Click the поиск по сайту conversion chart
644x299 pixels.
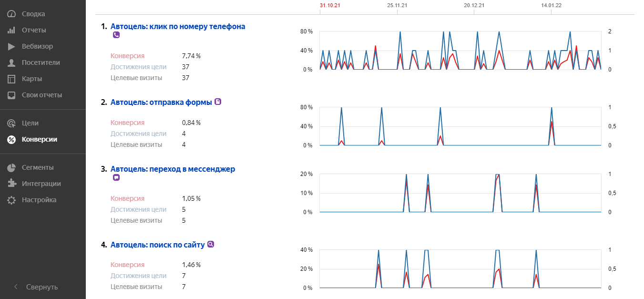click(460, 269)
